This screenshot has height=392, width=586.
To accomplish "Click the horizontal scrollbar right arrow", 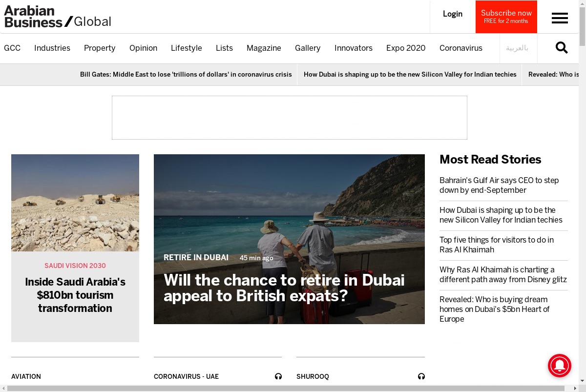I will (575, 388).
